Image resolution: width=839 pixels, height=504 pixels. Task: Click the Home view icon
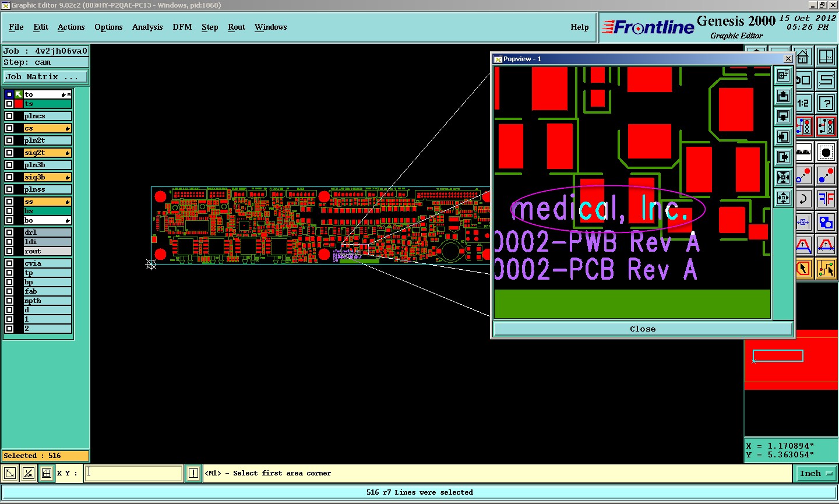click(804, 57)
